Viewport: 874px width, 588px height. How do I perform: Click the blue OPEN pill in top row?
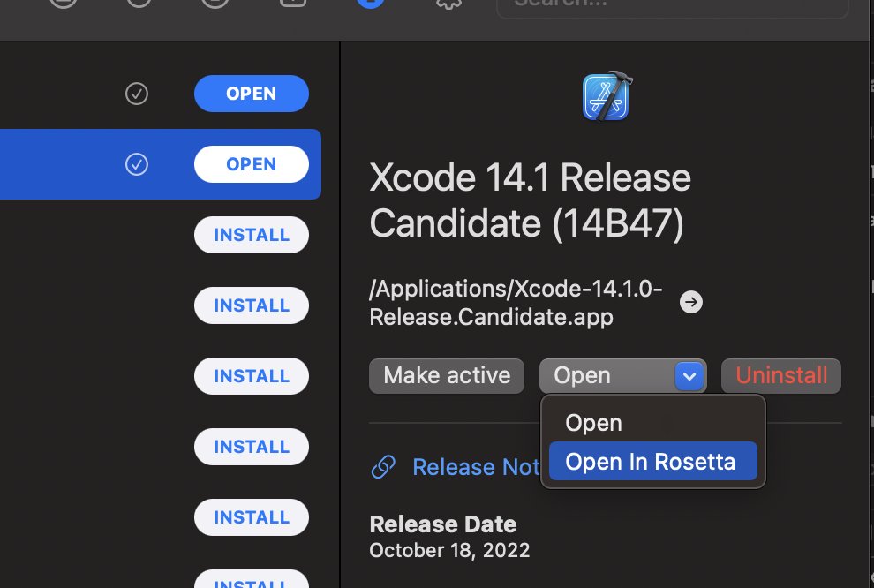(x=252, y=94)
